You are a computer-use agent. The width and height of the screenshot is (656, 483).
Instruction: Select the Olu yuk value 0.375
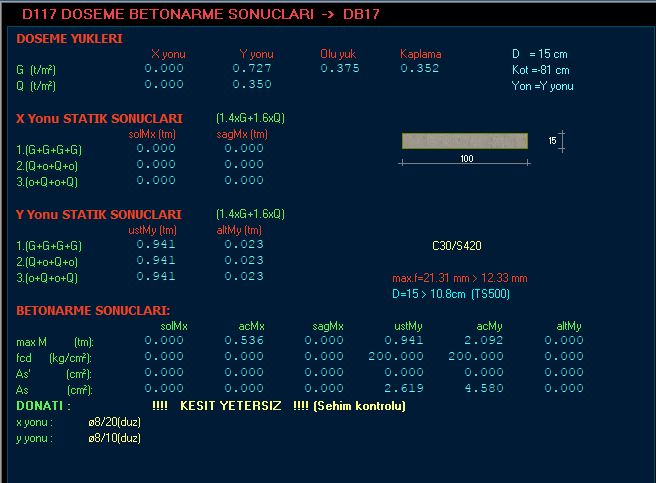pyautogui.click(x=340, y=68)
